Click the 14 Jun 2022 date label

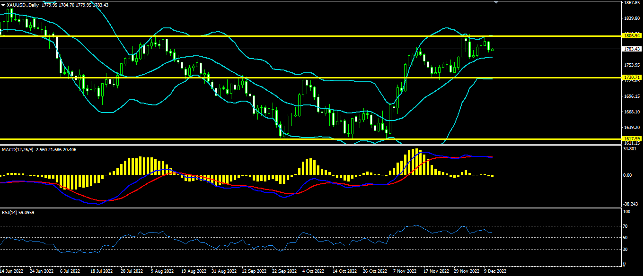click(11, 272)
